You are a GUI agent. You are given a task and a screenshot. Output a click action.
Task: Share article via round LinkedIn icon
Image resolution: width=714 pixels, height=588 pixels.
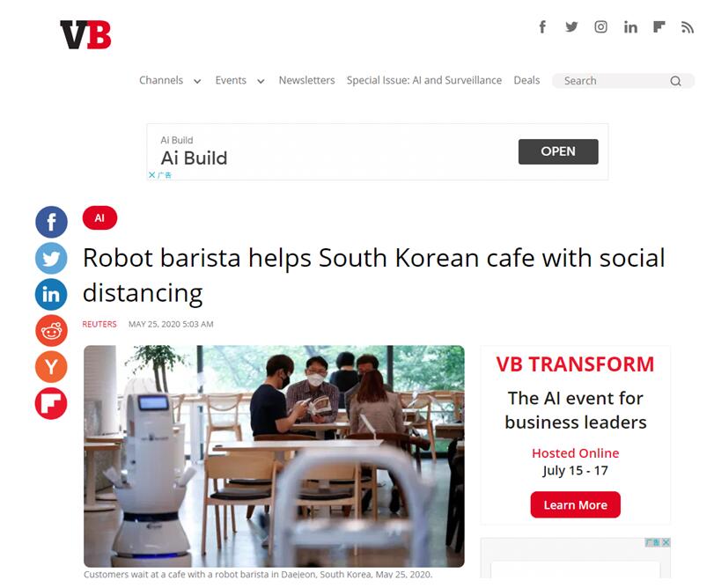click(x=51, y=295)
